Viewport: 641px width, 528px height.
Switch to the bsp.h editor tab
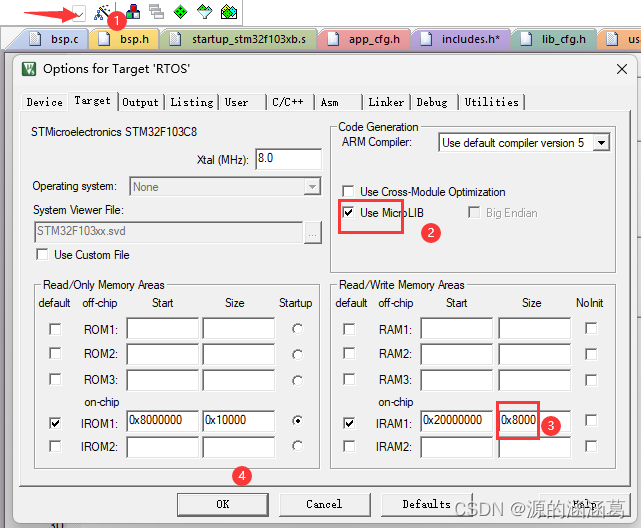[x=124, y=39]
